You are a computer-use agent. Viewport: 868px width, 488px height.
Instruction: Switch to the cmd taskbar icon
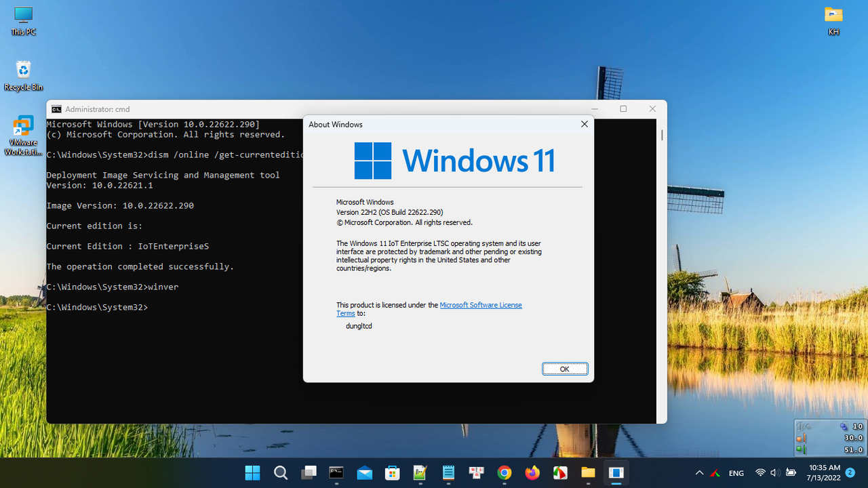336,472
